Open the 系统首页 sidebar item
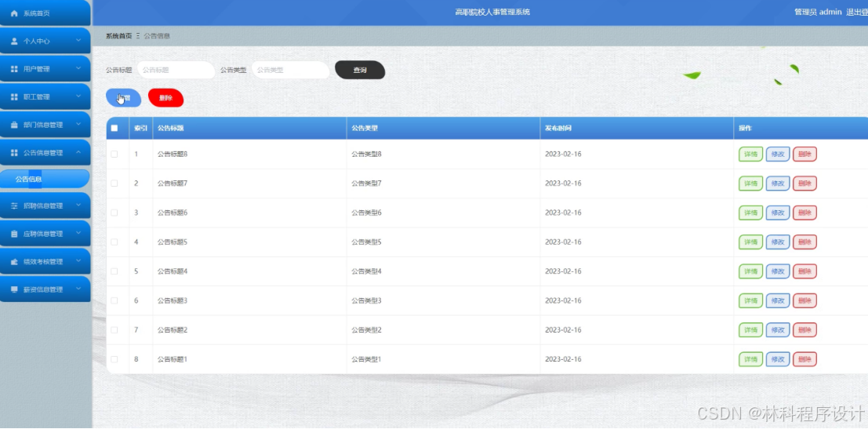 click(45, 13)
